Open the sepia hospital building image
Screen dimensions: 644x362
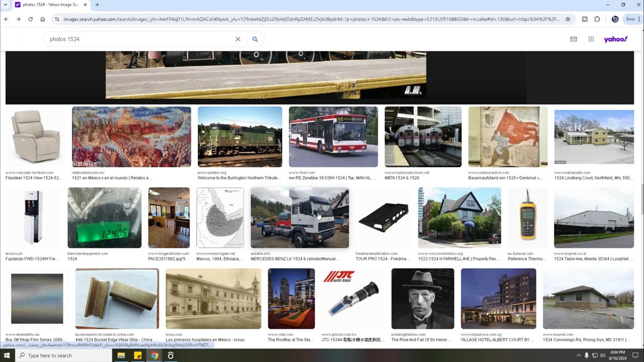pyautogui.click(x=213, y=299)
